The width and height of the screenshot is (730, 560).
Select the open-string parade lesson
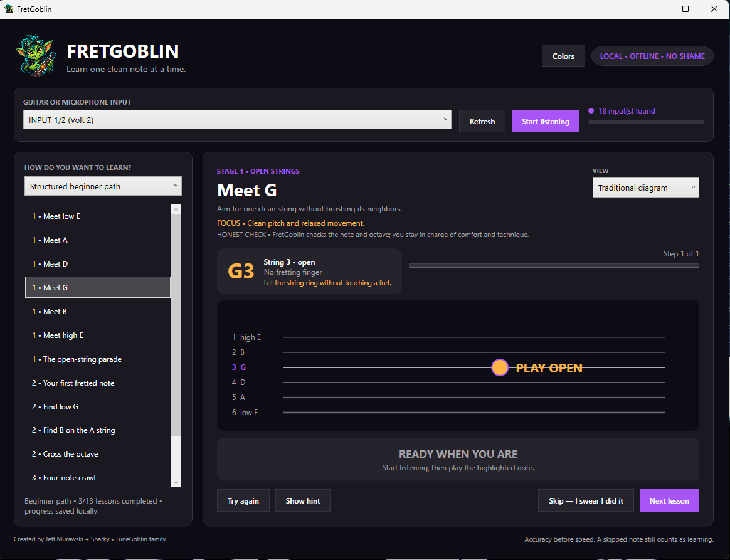click(98, 359)
